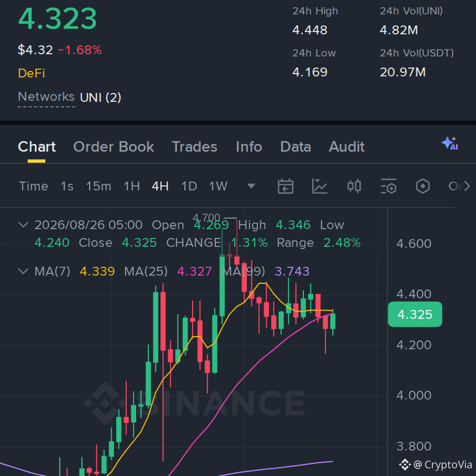Click the Networks label
This screenshot has height=476, width=476.
tap(46, 97)
